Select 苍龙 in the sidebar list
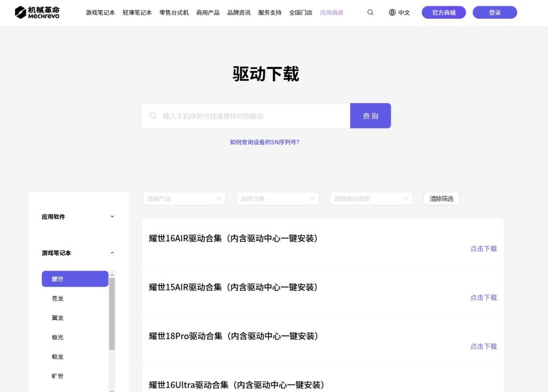This screenshot has width=548, height=392. point(58,298)
